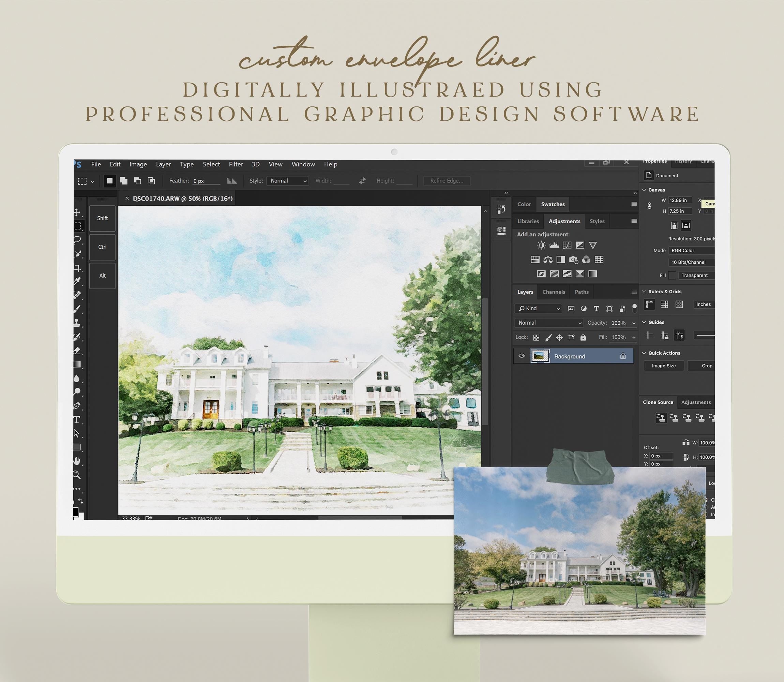Open the Window menu
This screenshot has width=784, height=682.
303,164
